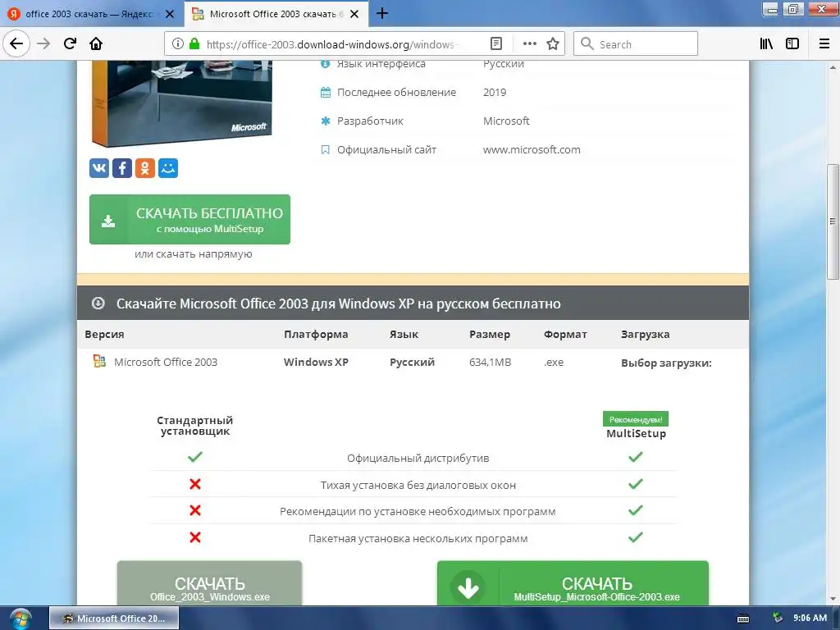Download MultiSetup_Microsoft-Office-2003.exe green button
The height and width of the screenshot is (630, 840).
tap(573, 583)
